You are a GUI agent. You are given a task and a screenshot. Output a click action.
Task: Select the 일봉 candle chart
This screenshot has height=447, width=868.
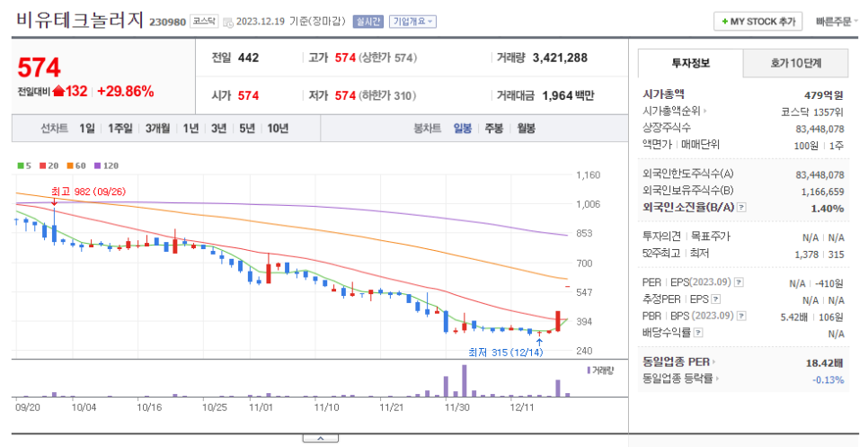coord(462,129)
